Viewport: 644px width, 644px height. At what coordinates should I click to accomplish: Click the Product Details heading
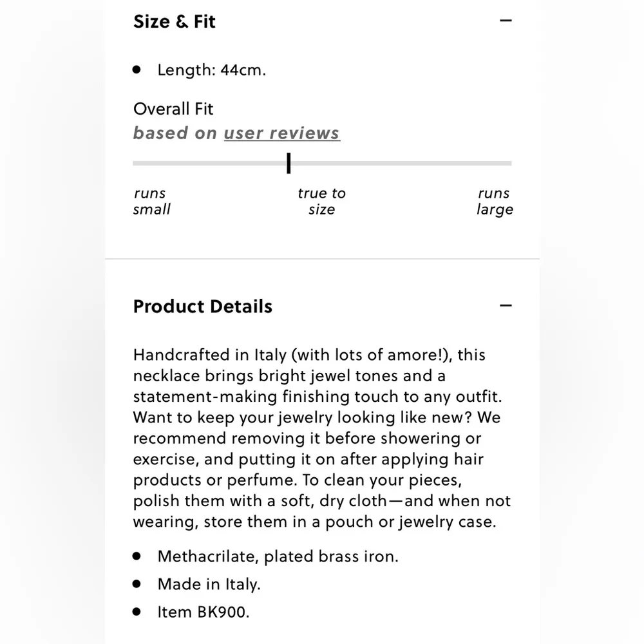[202, 306]
